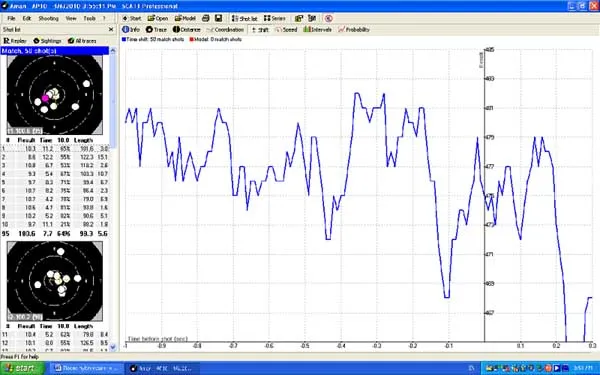Switch to the Probability tab
Image resolution: width=600 pixels, height=375 pixels.
coord(354,29)
